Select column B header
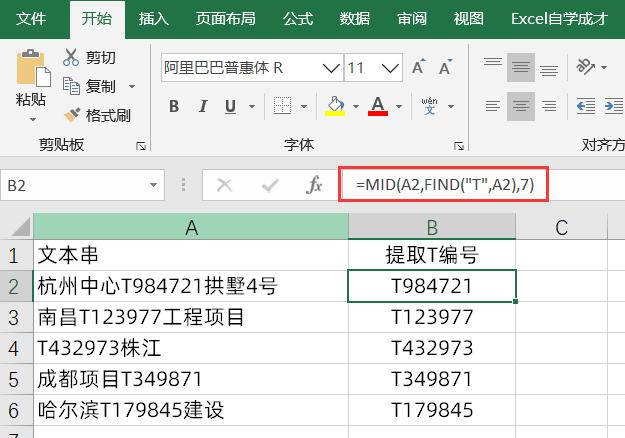Viewport: 625px width, 438px height. click(432, 228)
